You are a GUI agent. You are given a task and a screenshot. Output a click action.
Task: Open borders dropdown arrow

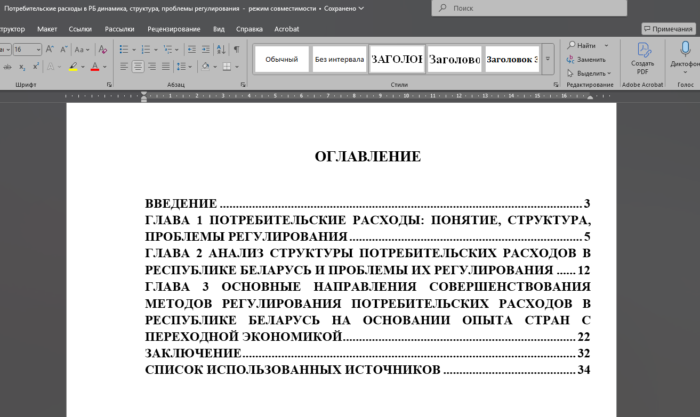pyautogui.click(x=237, y=67)
